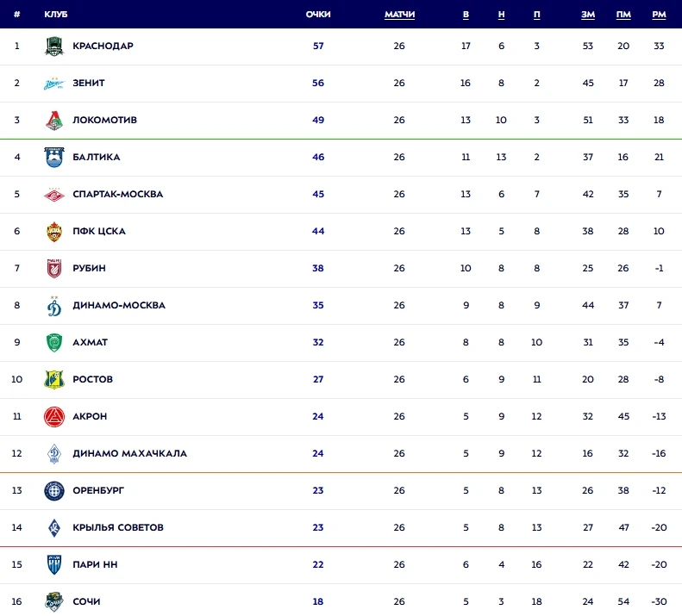Select the Akron red circular logo
682x616 pixels.
54,416
